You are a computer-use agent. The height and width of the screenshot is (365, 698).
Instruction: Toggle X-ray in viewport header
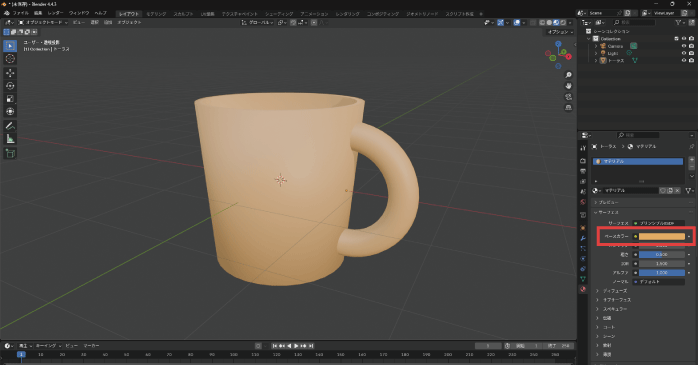click(533, 22)
